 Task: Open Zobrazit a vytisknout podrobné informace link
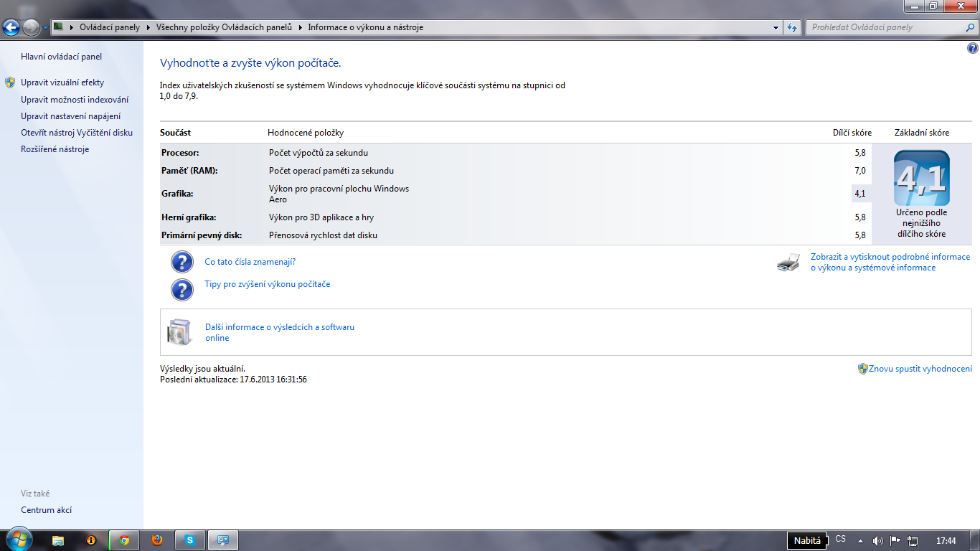(890, 262)
